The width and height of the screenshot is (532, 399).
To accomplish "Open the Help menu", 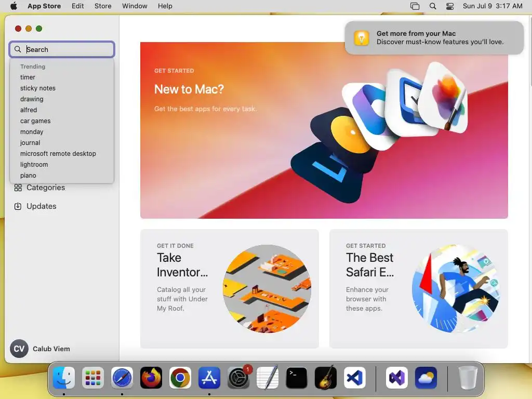I will [165, 6].
